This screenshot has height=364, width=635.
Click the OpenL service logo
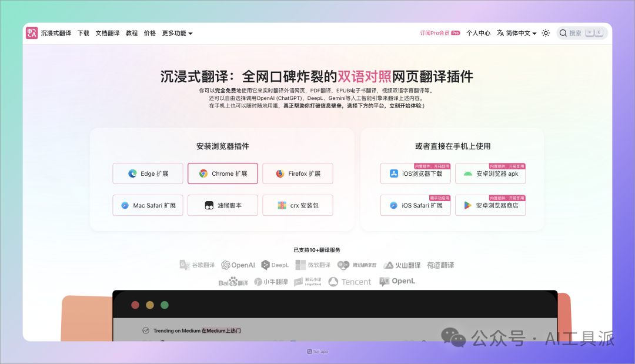397,281
